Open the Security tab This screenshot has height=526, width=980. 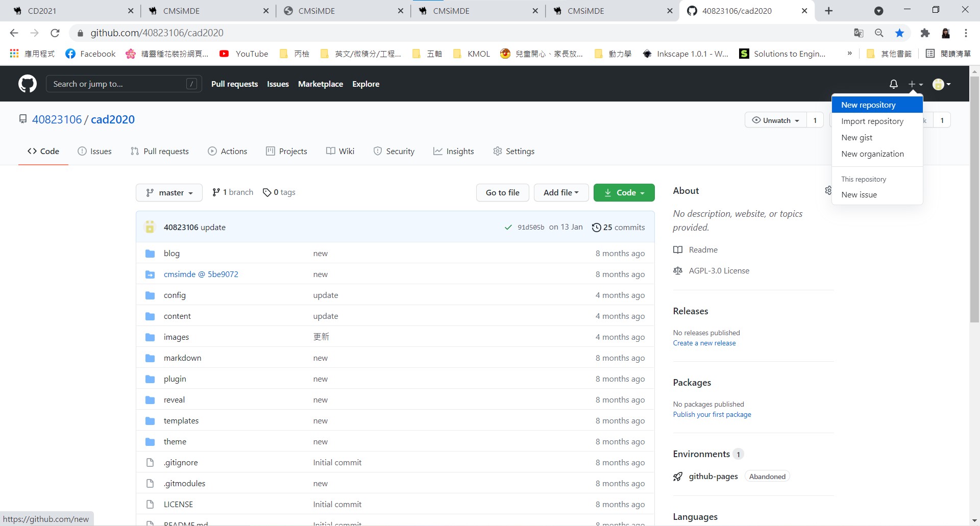pyautogui.click(x=394, y=151)
